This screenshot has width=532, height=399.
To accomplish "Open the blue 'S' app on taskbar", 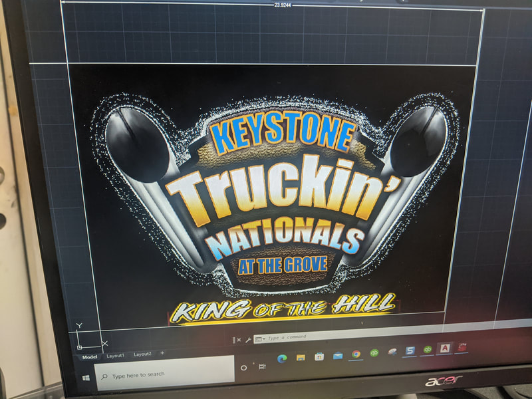I will tap(410, 350).
